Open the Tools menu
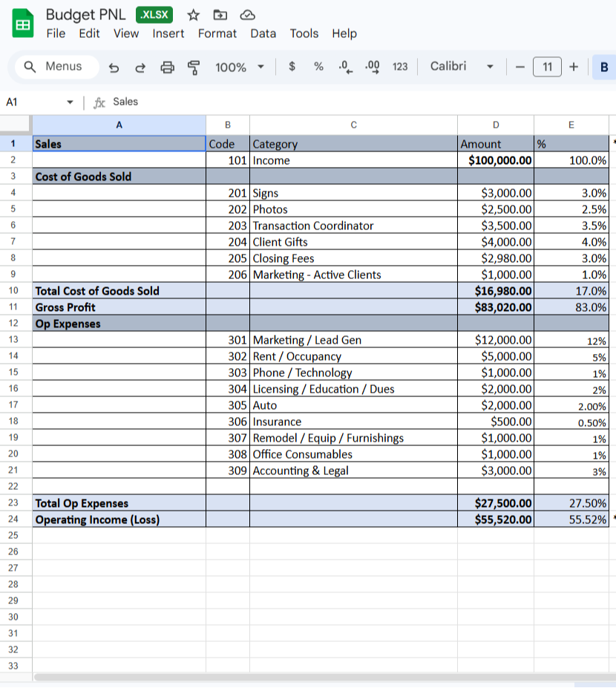This screenshot has height=688, width=616. tap(304, 33)
